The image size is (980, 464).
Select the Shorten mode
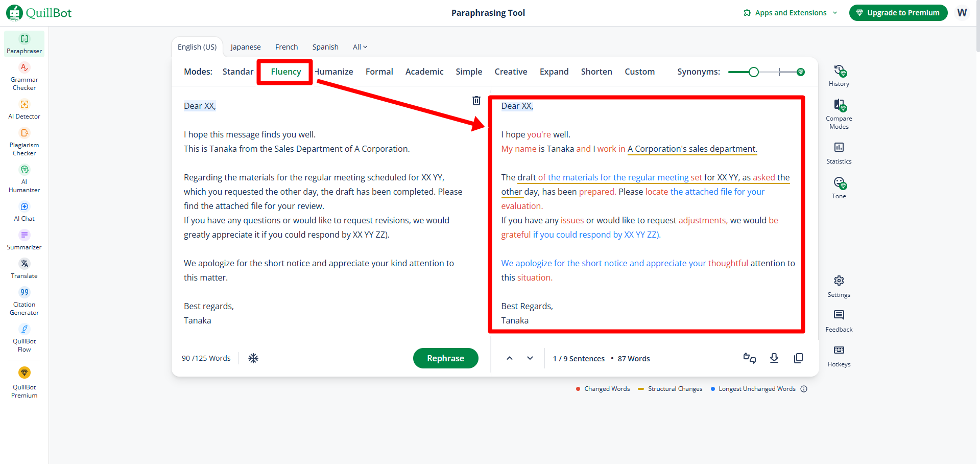pyautogui.click(x=596, y=72)
